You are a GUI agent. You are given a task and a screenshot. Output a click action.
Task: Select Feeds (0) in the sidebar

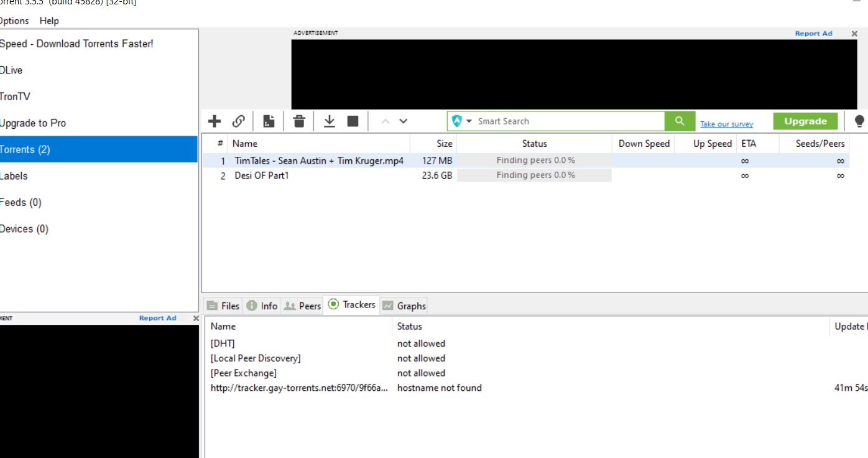21,202
